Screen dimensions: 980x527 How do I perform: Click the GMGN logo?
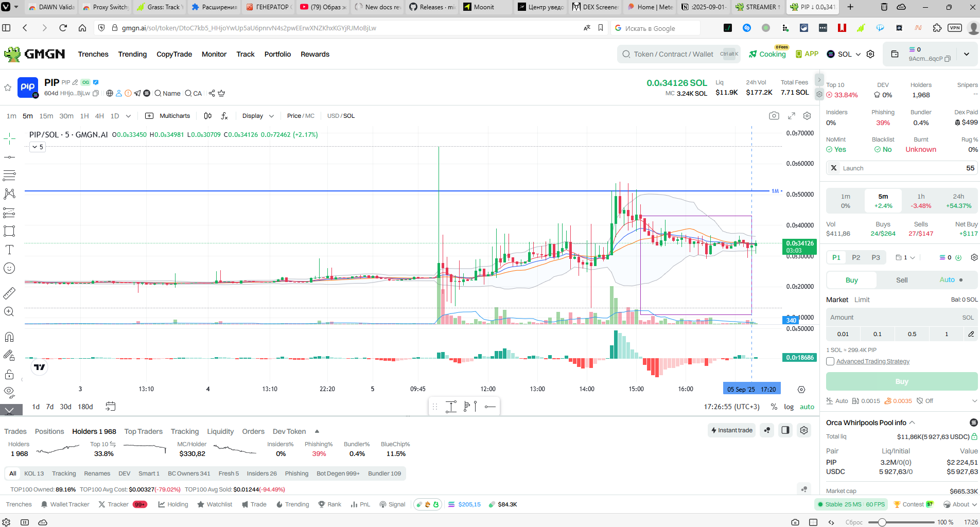click(34, 54)
